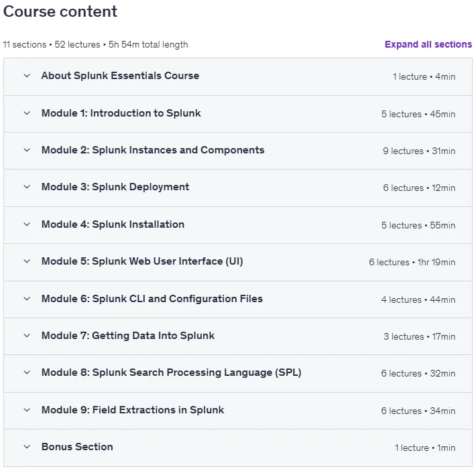Expand Module 1 chevron arrow

(27, 113)
